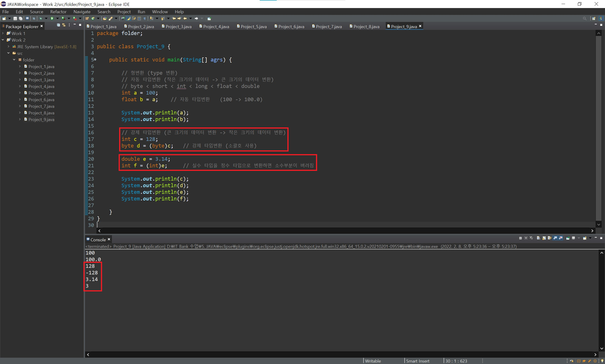Click the Run (green play) toolbar button

[52, 18]
